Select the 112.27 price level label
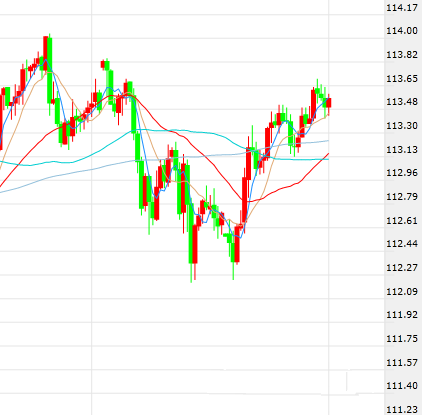Screen dimensions: 422x415 click(402, 268)
